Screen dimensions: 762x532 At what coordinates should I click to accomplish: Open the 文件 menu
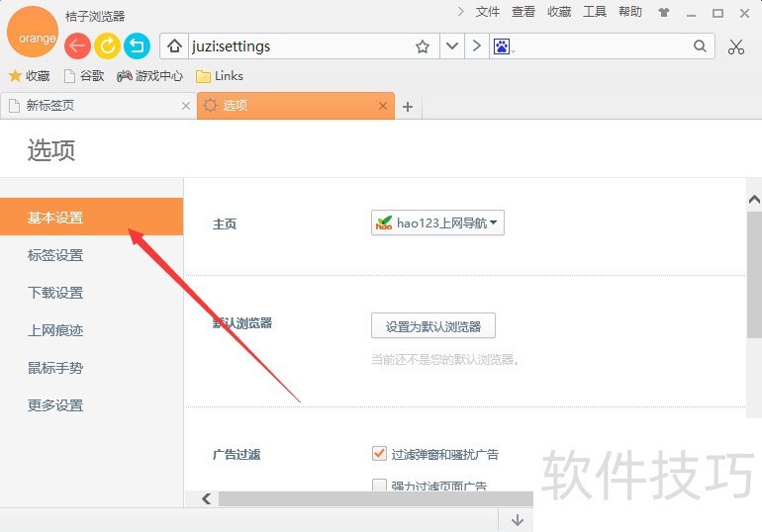pyautogui.click(x=488, y=12)
